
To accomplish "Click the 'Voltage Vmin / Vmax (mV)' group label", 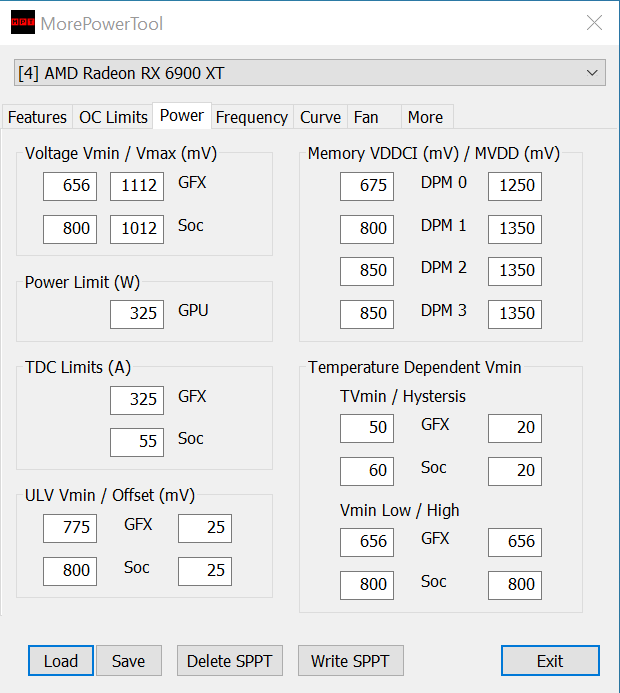I will (x=121, y=153).
